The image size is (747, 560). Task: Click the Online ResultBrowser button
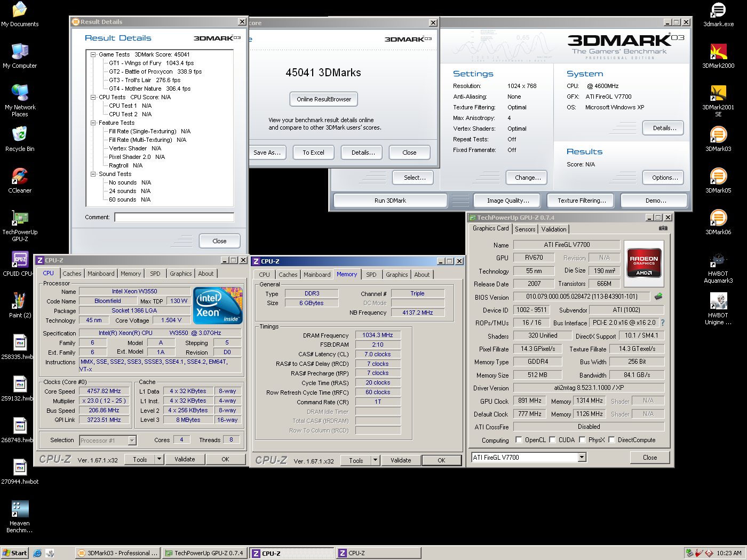(x=324, y=99)
